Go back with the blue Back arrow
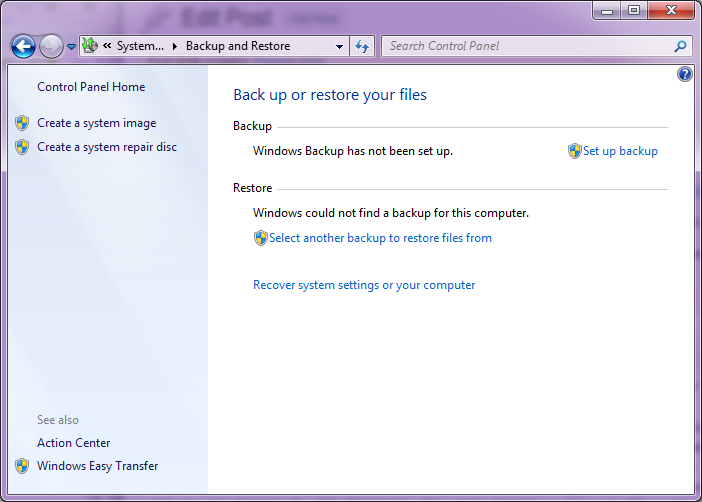The width and height of the screenshot is (702, 502). click(x=23, y=46)
